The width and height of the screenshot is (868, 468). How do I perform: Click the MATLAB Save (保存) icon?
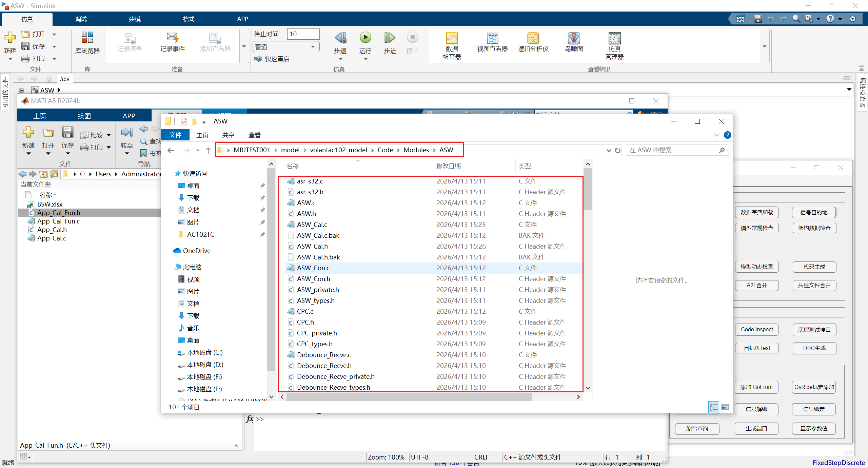coord(67,133)
